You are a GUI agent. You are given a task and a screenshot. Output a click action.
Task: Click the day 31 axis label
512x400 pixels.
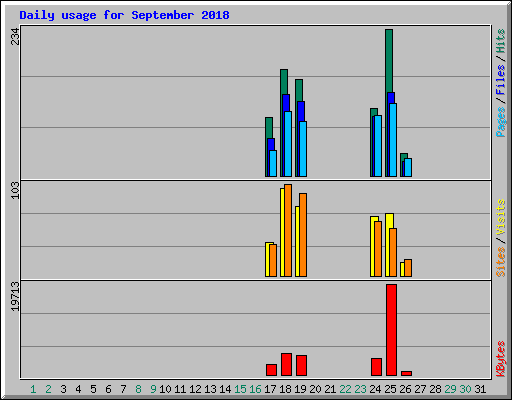coord(480,389)
